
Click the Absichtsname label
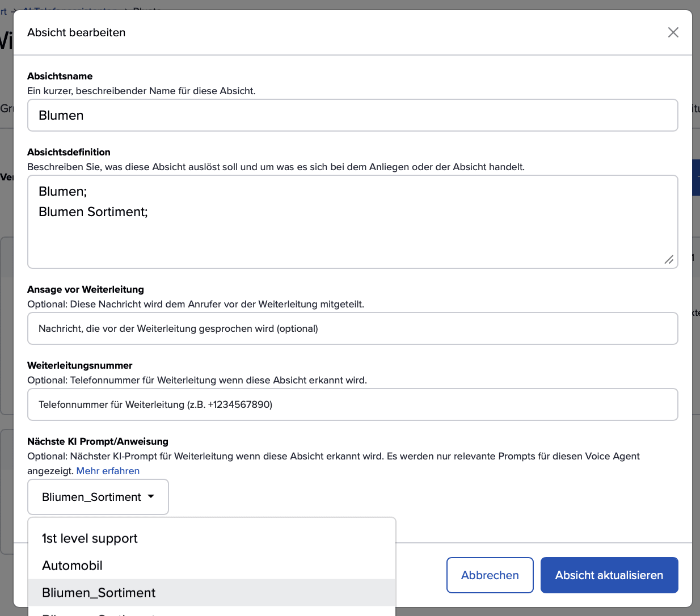pos(60,76)
